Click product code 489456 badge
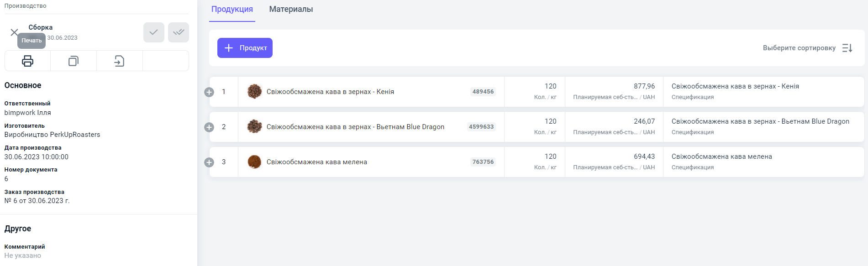 click(483, 92)
